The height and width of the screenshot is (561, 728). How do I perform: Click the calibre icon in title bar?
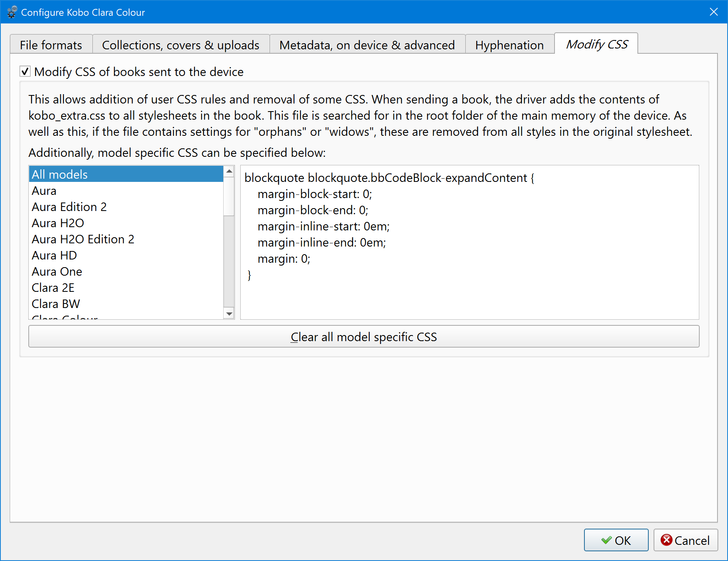point(12,12)
